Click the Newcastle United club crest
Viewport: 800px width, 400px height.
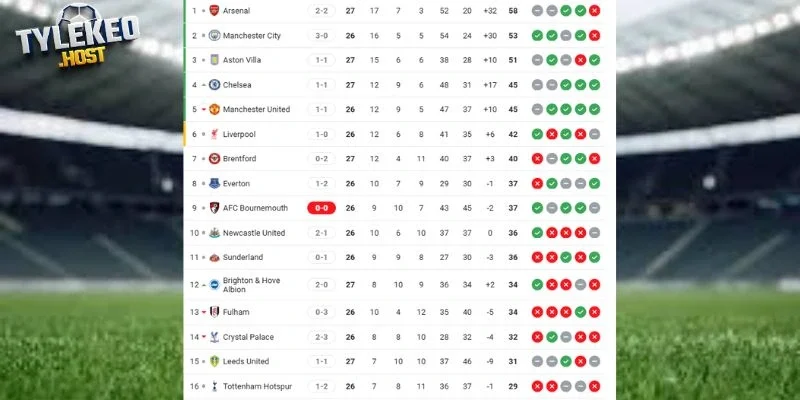[x=214, y=233]
